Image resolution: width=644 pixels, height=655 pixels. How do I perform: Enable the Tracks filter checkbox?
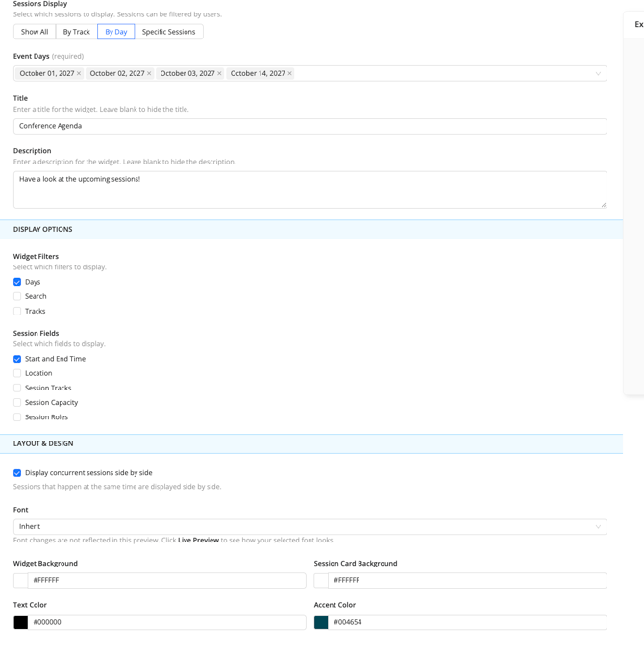[17, 312]
